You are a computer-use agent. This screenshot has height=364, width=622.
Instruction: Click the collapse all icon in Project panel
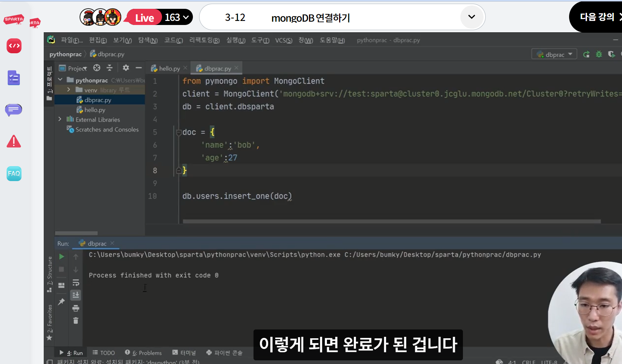click(109, 68)
